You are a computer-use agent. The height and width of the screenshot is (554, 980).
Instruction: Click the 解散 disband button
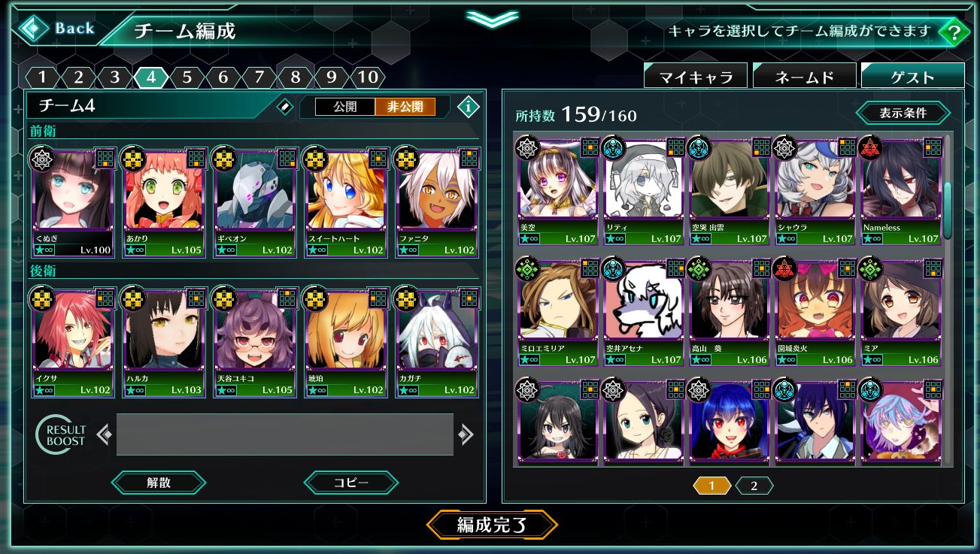(x=159, y=483)
